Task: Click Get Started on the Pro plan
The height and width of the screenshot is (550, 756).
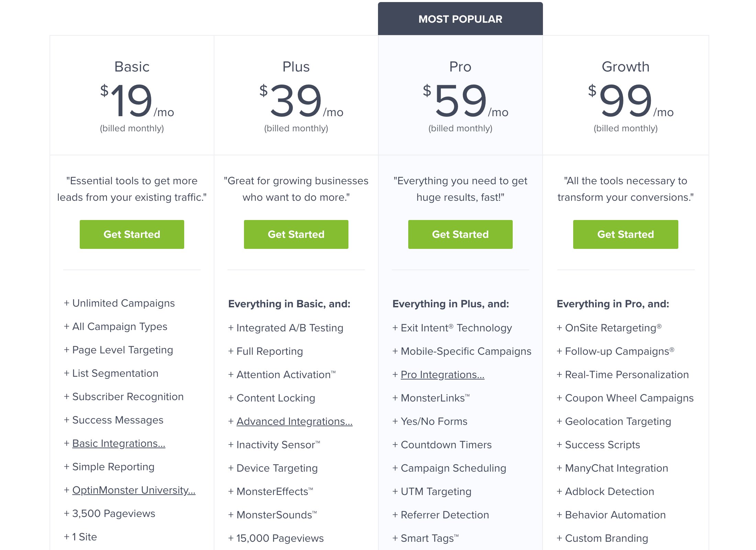Action: (x=460, y=234)
